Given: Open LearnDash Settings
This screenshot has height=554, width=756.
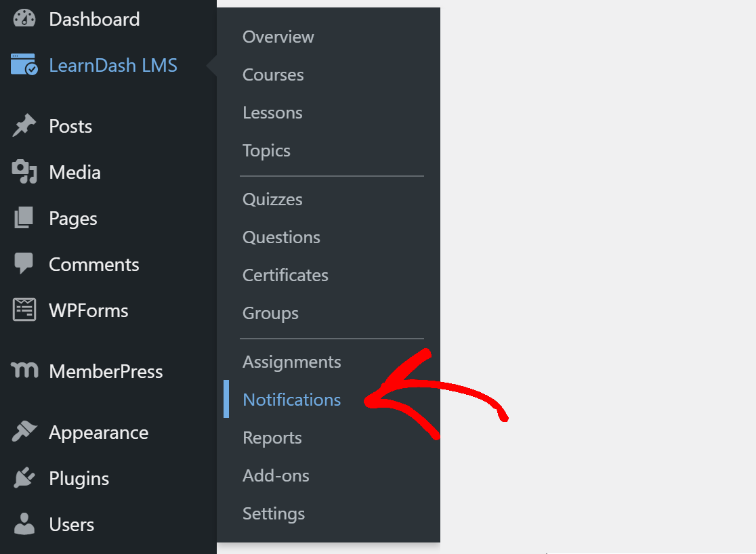Looking at the screenshot, I should pyautogui.click(x=274, y=513).
